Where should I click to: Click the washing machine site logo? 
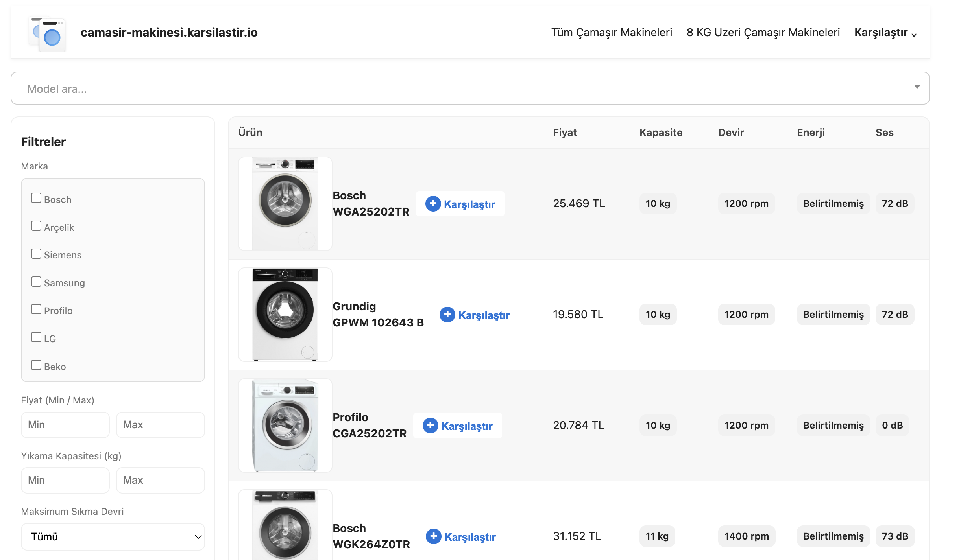[47, 34]
